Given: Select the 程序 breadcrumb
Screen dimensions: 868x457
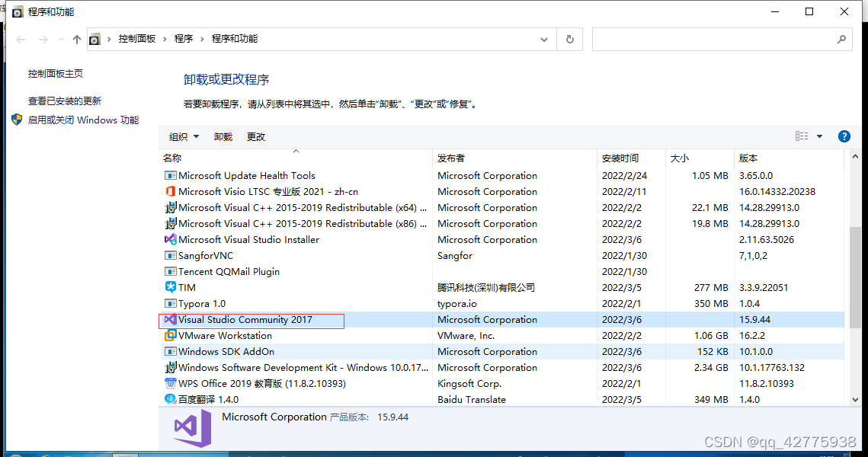Looking at the screenshot, I should pos(183,39).
